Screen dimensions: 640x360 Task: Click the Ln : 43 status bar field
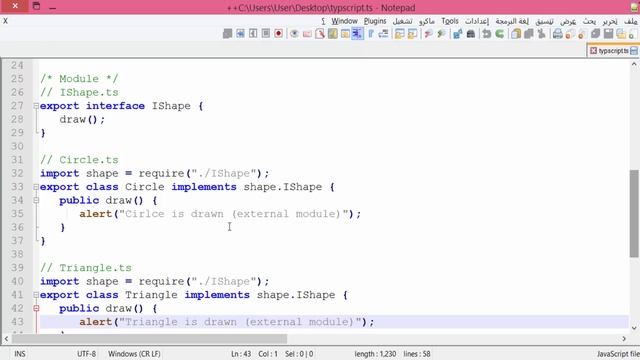[241, 354]
